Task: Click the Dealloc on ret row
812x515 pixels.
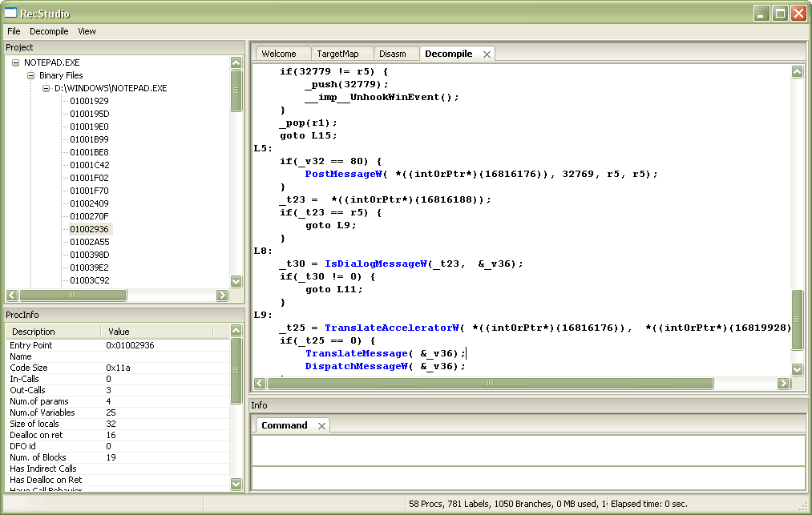Action: (118, 435)
